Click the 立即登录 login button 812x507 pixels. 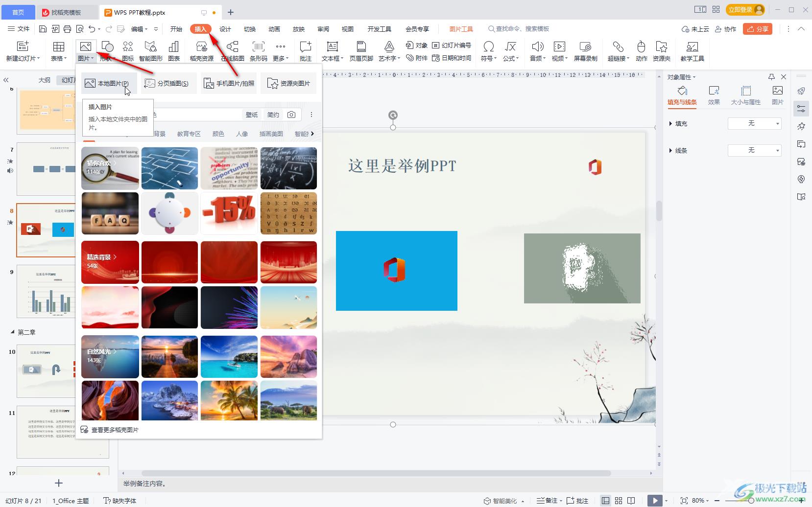pos(745,9)
